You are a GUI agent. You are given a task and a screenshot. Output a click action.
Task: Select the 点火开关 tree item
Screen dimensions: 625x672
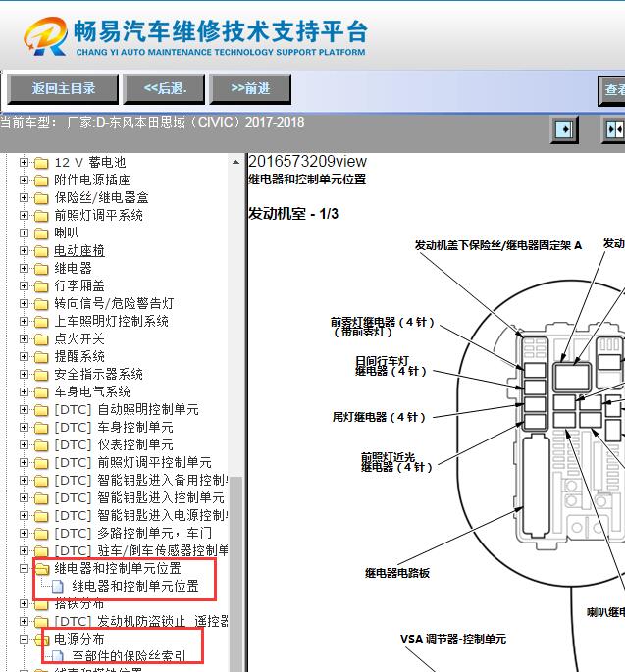pyautogui.click(x=79, y=338)
